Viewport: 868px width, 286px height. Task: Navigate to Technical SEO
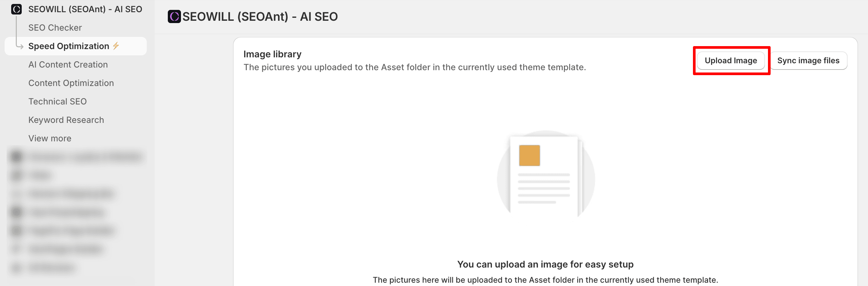[58, 101]
